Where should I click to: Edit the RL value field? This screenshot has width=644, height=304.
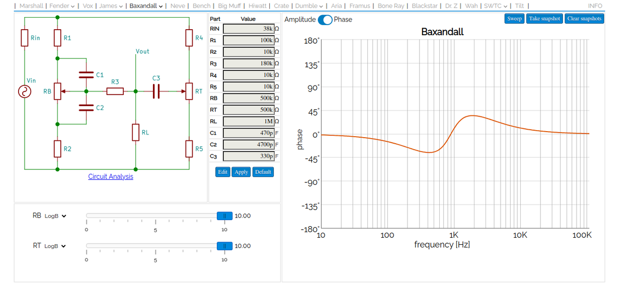[x=249, y=121]
